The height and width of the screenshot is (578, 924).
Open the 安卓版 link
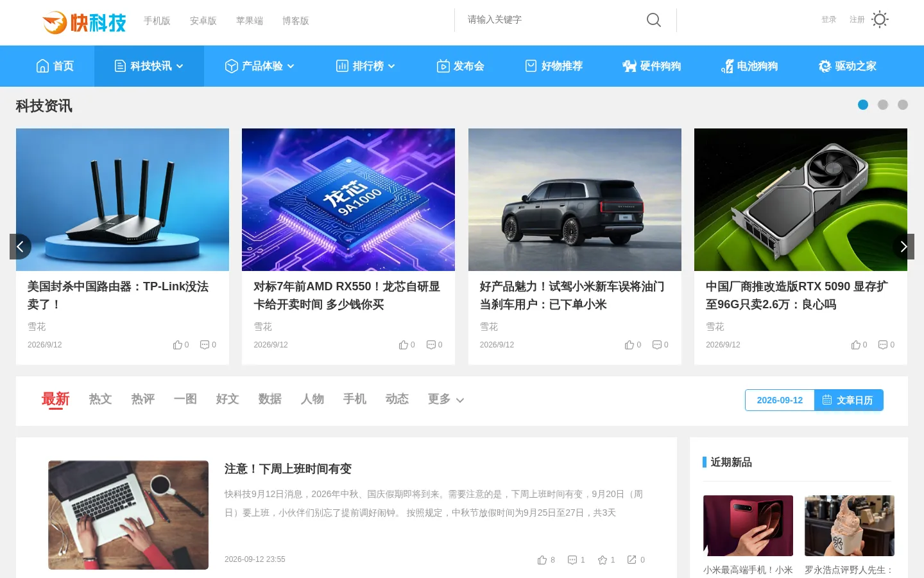(203, 21)
